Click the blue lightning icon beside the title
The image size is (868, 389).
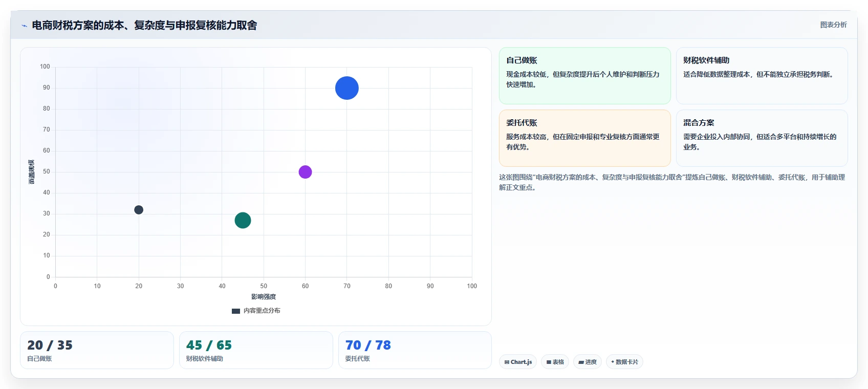tap(24, 26)
